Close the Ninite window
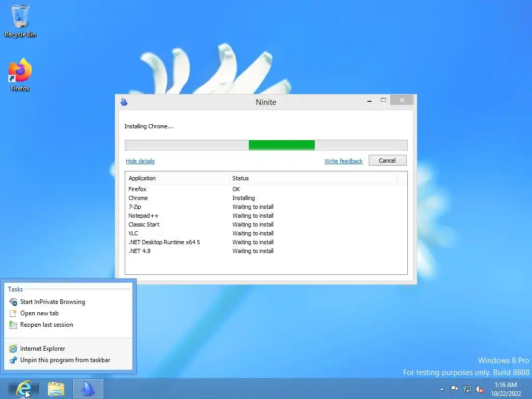 pyautogui.click(x=402, y=100)
